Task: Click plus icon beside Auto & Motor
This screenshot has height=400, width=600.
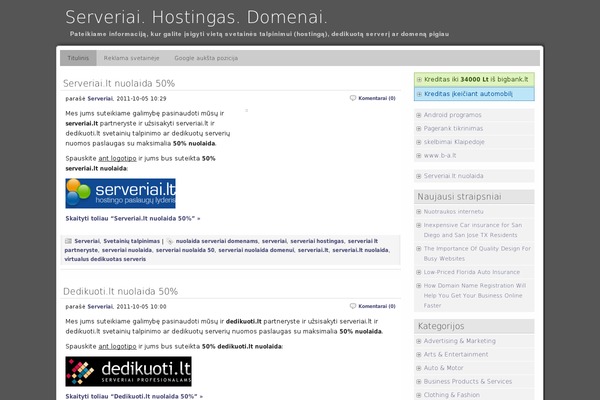Action: tap(419, 368)
